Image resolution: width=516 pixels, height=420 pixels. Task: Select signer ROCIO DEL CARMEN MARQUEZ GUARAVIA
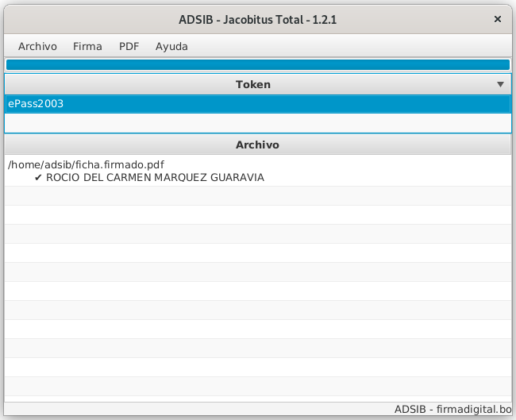[155, 178]
